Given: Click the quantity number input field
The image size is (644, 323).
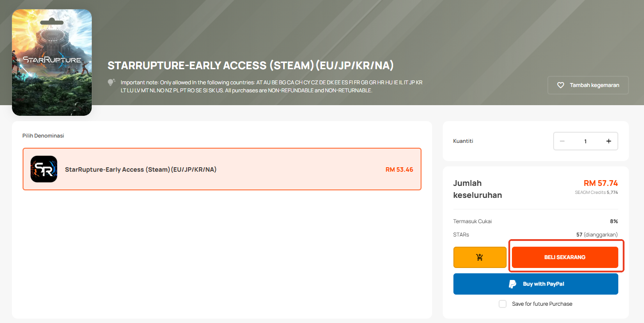Looking at the screenshot, I should pyautogui.click(x=585, y=141).
